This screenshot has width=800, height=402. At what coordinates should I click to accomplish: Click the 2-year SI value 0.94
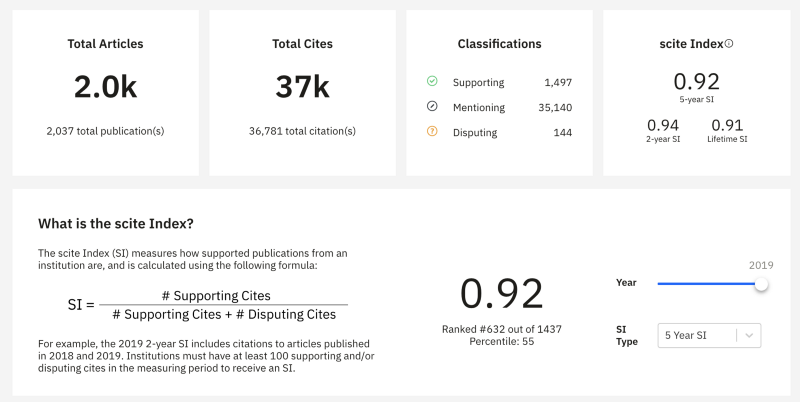tap(663, 125)
